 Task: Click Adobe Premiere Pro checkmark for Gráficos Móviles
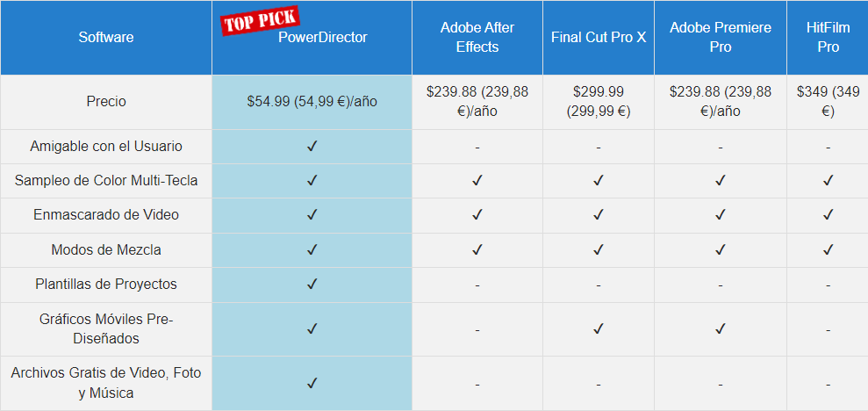[x=721, y=329]
